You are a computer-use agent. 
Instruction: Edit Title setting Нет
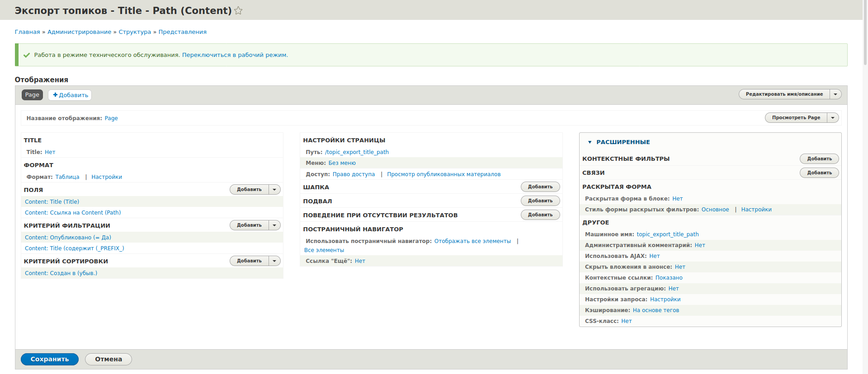[50, 152]
